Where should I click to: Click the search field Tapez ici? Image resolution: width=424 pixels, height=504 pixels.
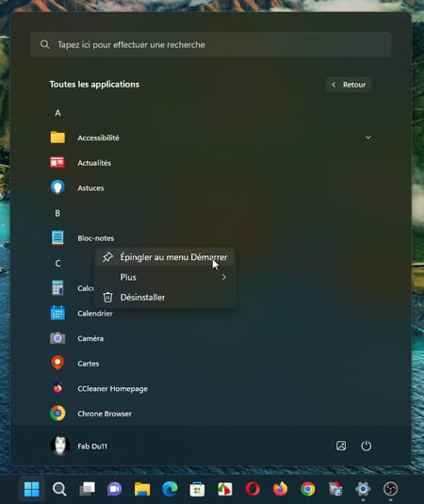[211, 44]
